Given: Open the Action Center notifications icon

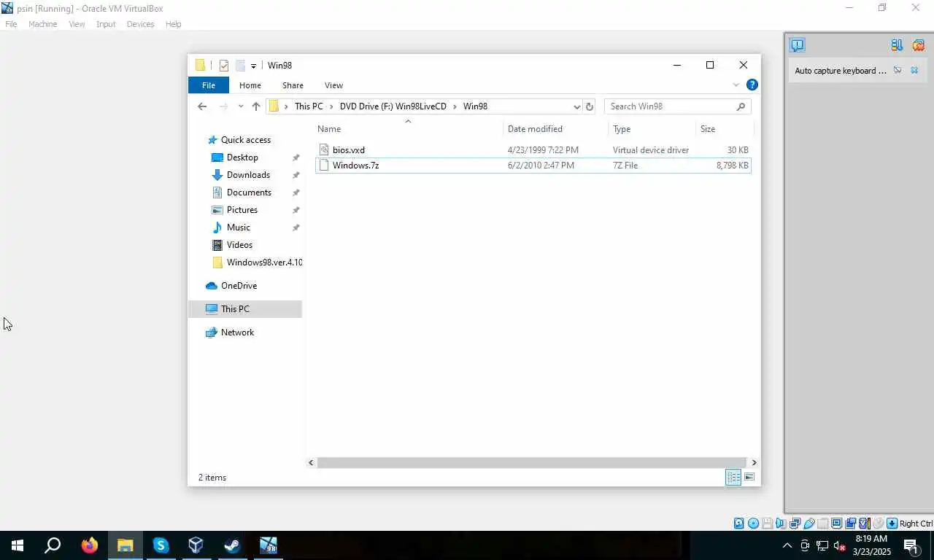Looking at the screenshot, I should [911, 545].
